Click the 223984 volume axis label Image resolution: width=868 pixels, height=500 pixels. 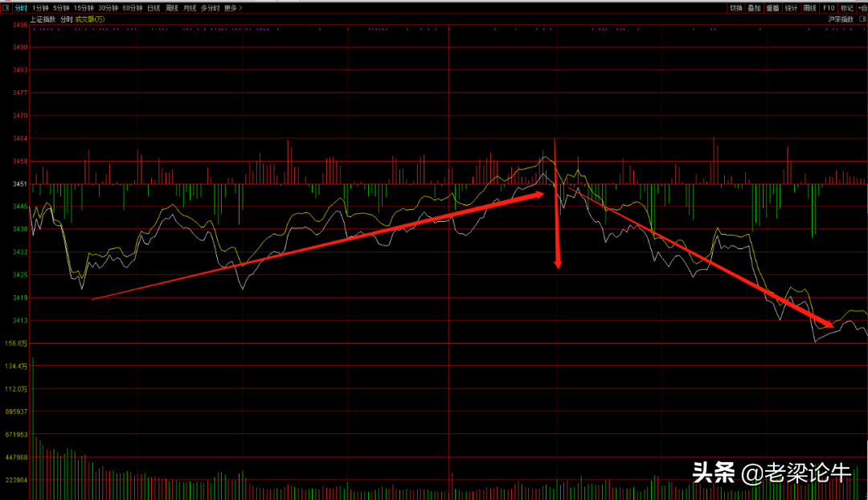[x=17, y=480]
